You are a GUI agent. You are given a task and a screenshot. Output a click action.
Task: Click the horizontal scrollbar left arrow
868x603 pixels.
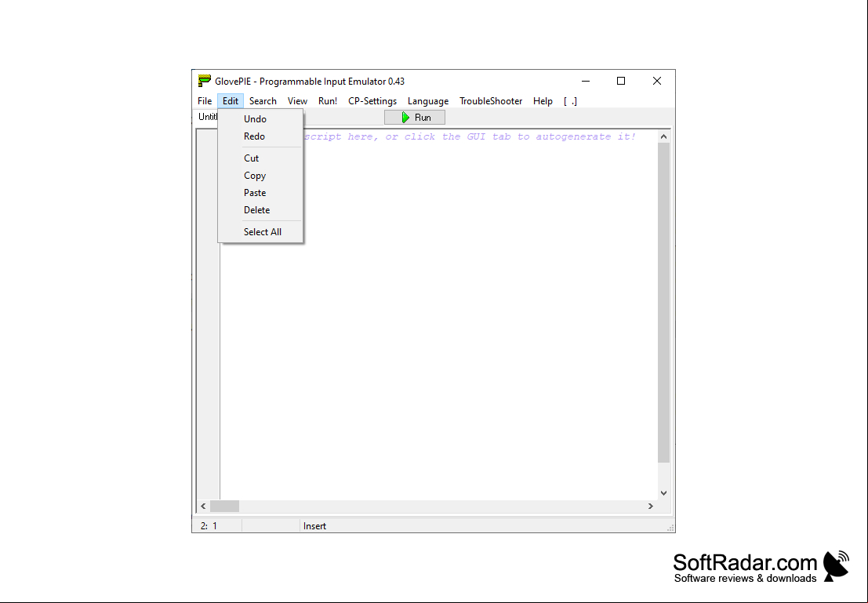tap(203, 506)
